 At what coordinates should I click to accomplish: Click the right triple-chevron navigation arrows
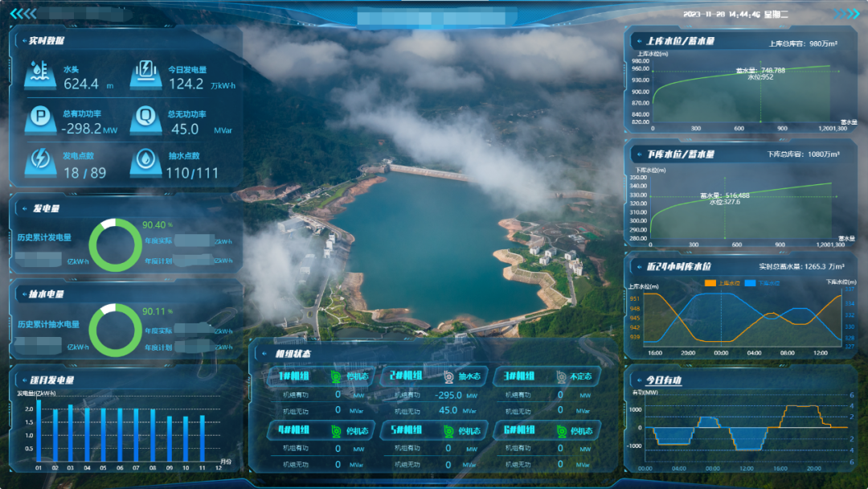pos(846,14)
